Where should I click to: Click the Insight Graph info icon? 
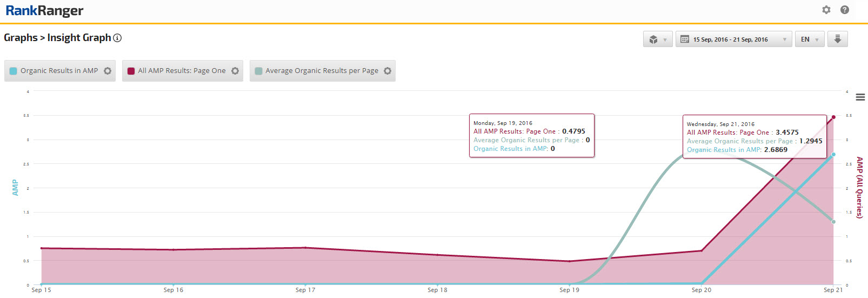tap(117, 38)
